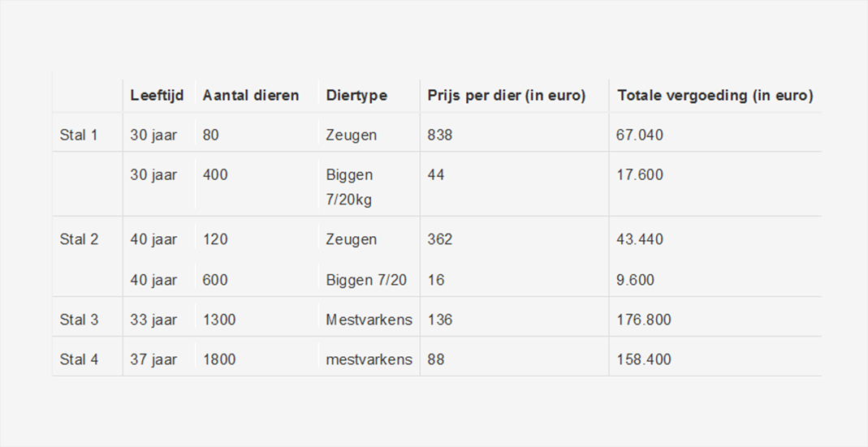Select the Prijs per dier header
This screenshot has width=868, height=447.
pos(507,96)
